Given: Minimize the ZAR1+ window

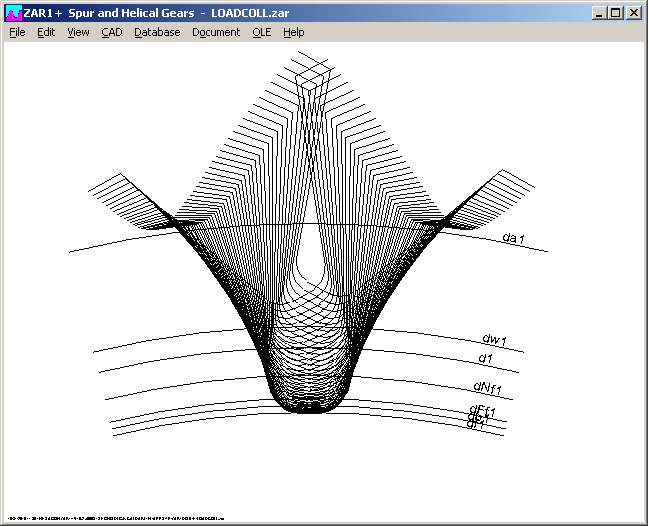Looking at the screenshot, I should (599, 13).
